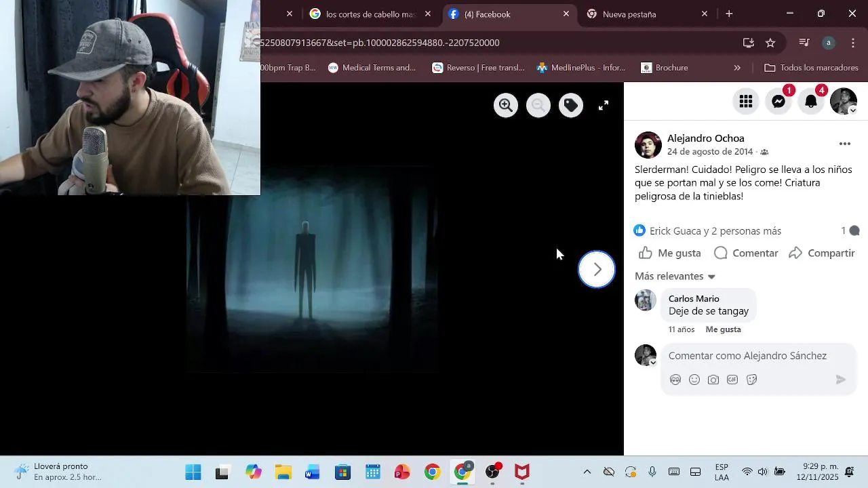
Task: Open Todos los marcadores folder
Action: point(811,68)
